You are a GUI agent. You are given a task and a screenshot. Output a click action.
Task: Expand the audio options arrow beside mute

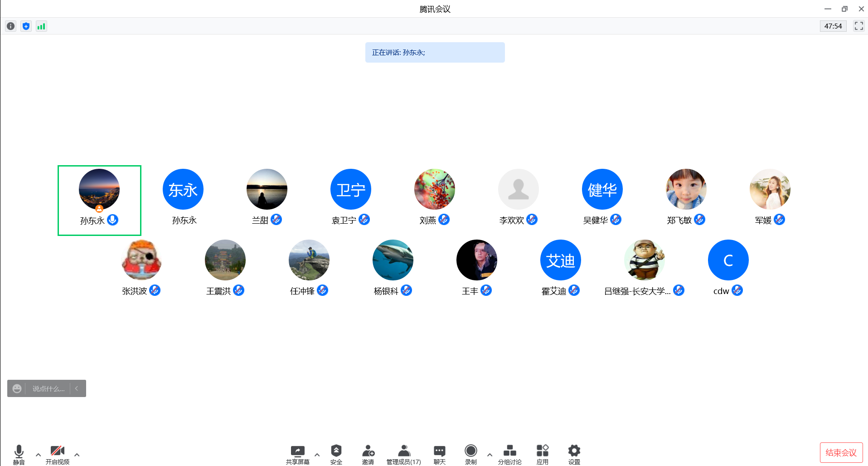(38, 454)
